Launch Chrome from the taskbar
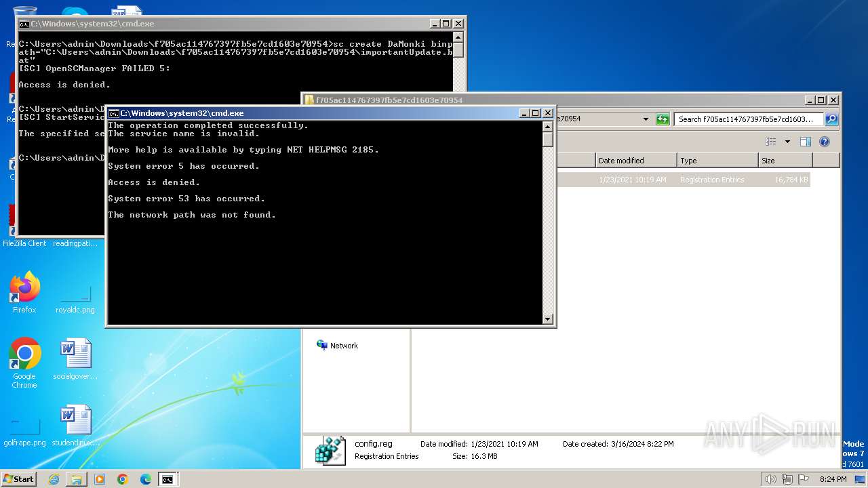This screenshot has height=488, width=868. [x=123, y=479]
